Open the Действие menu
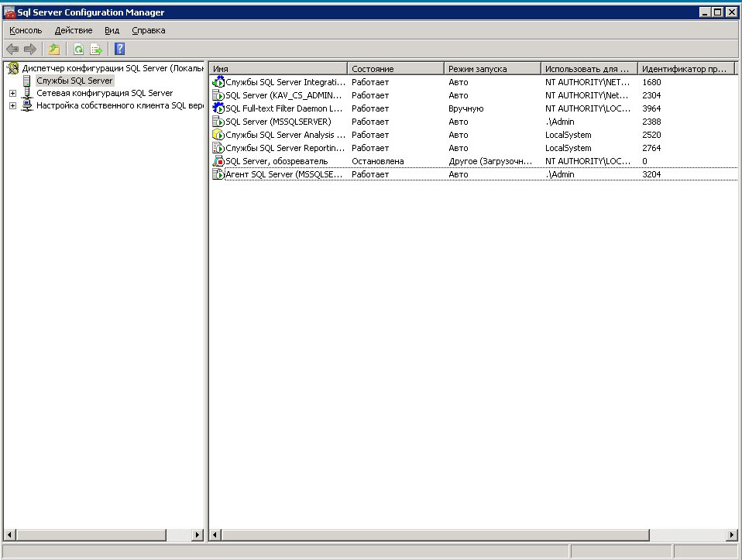This screenshot has height=560, width=742. click(x=74, y=30)
